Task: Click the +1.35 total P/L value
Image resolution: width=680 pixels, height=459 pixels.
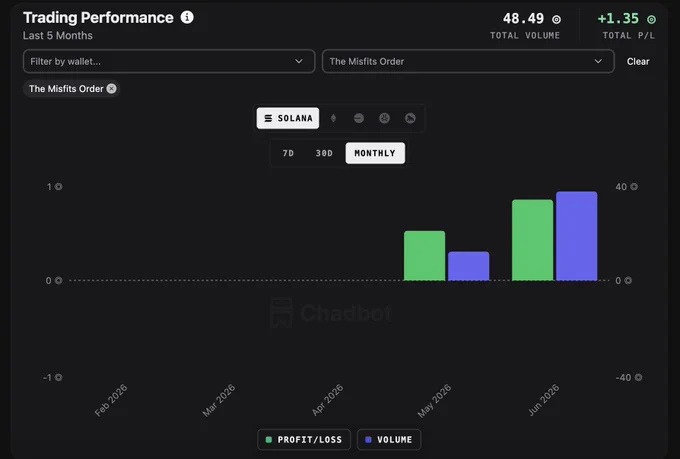Action: (x=618, y=19)
